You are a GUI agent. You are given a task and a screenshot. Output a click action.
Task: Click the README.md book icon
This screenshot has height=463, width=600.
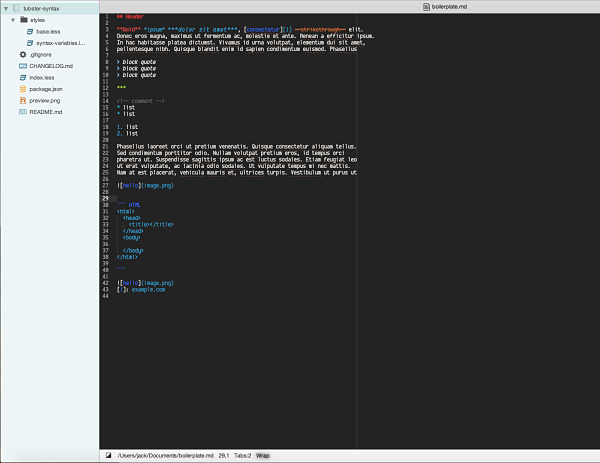[x=23, y=112]
